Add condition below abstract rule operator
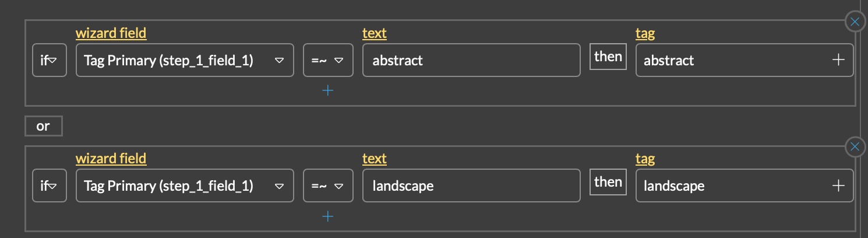 click(328, 90)
